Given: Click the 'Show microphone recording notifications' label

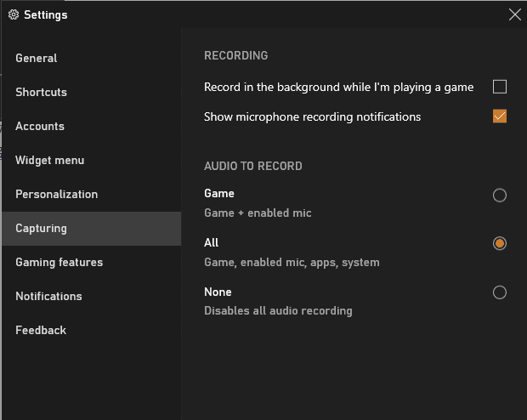Looking at the screenshot, I should [x=312, y=116].
